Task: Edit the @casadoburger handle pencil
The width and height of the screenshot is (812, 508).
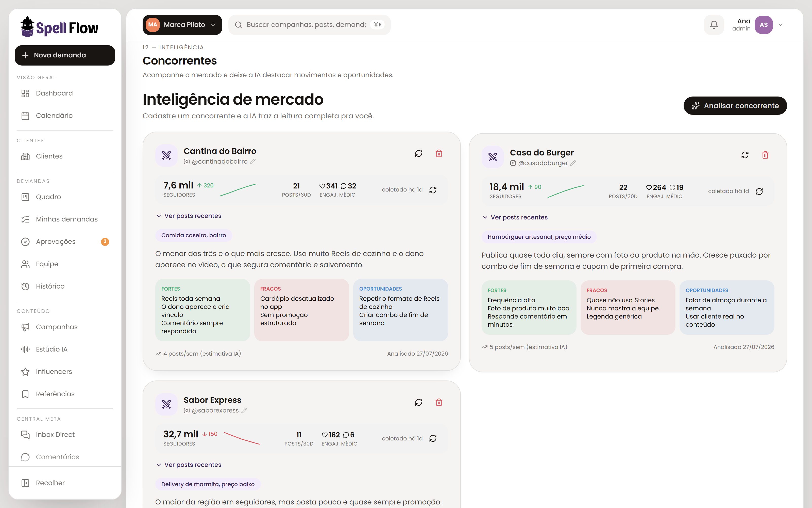Action: coord(573,163)
